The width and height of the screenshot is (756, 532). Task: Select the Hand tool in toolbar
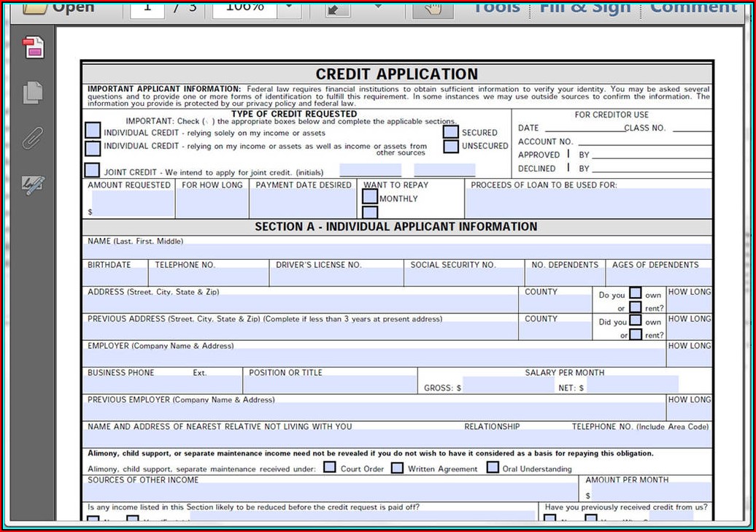pos(433,8)
